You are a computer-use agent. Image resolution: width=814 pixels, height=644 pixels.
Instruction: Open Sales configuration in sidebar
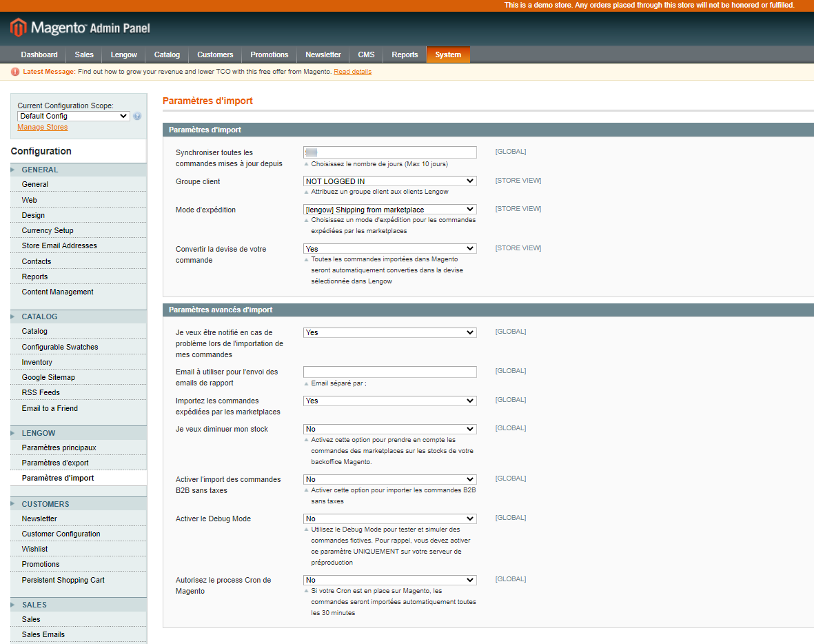[x=79, y=620]
